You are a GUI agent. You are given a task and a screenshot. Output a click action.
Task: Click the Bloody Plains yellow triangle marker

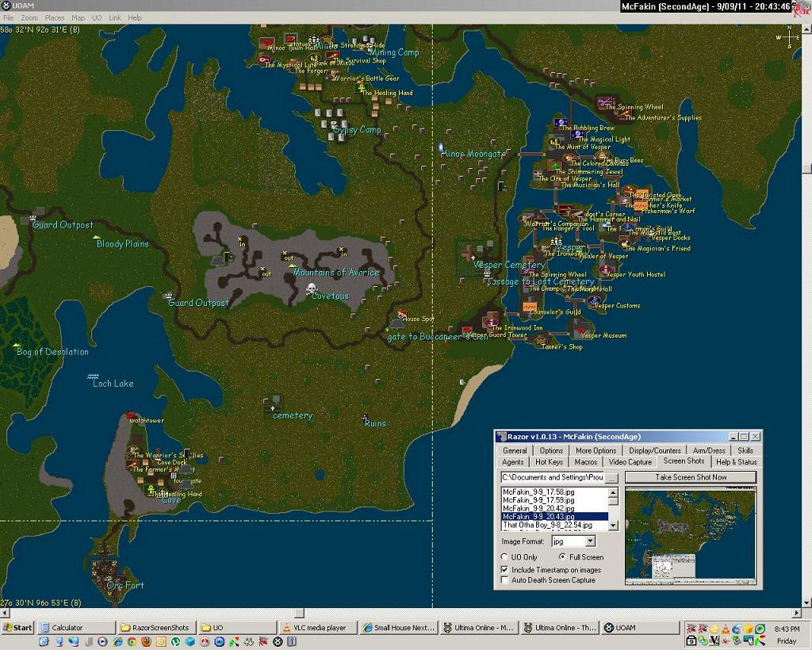pyautogui.click(x=96, y=237)
